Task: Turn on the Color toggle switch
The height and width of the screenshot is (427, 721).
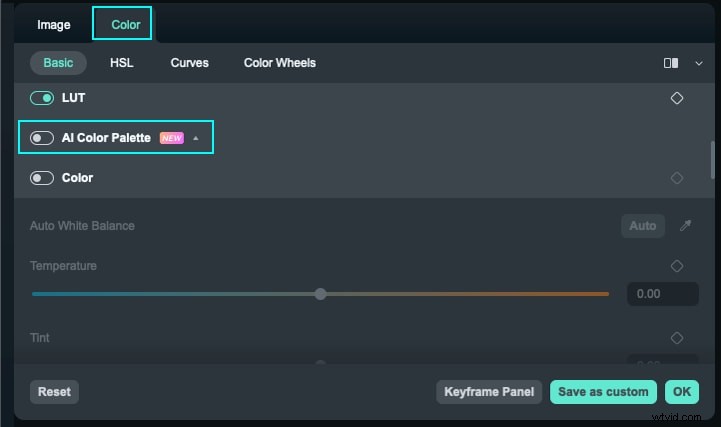Action: [x=42, y=178]
